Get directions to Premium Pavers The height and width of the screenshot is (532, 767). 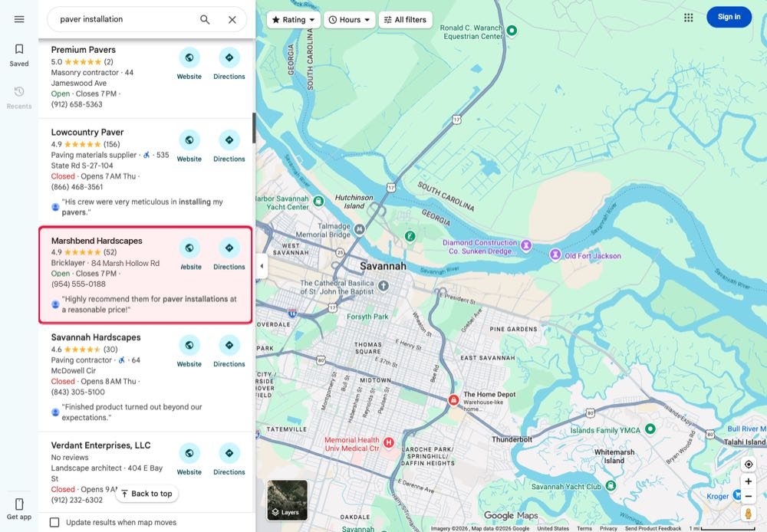click(x=229, y=57)
